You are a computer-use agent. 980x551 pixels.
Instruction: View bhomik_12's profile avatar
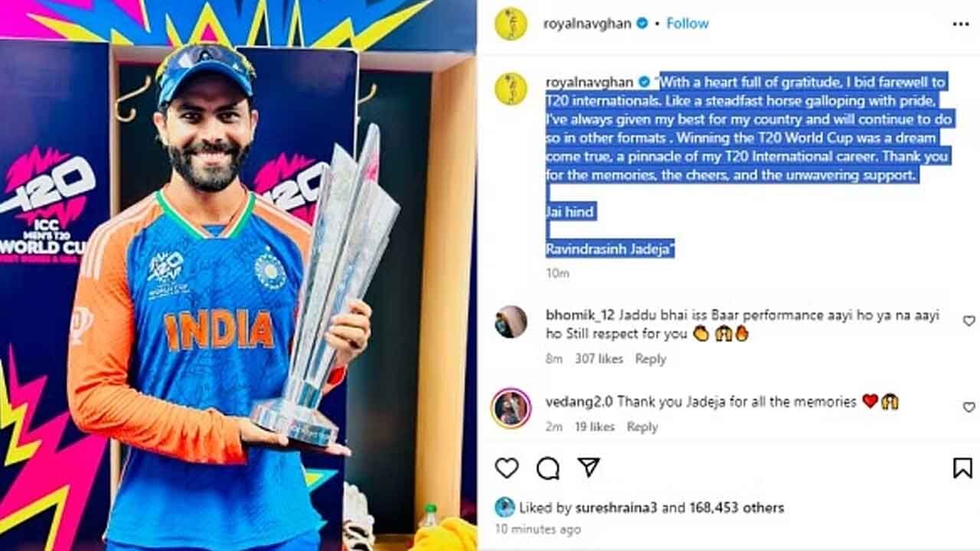[x=511, y=321]
